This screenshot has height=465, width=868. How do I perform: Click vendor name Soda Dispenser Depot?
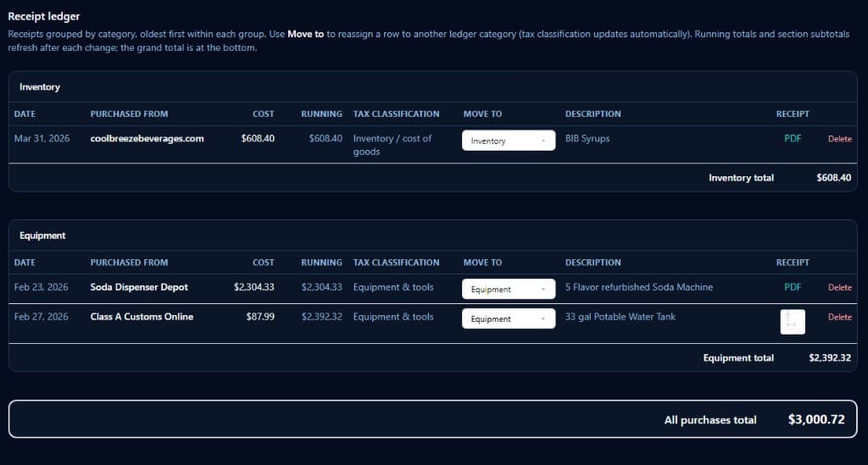(x=139, y=287)
